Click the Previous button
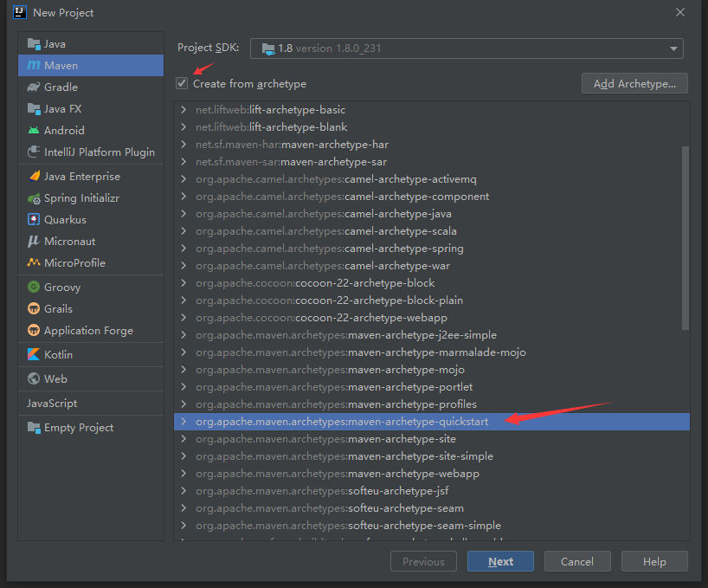Viewport: 708px width, 588px height. tap(423, 561)
